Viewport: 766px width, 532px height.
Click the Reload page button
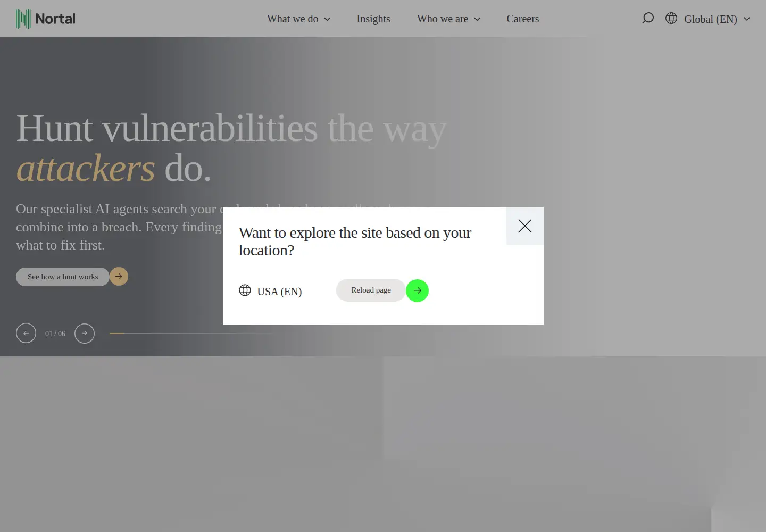pyautogui.click(x=371, y=290)
